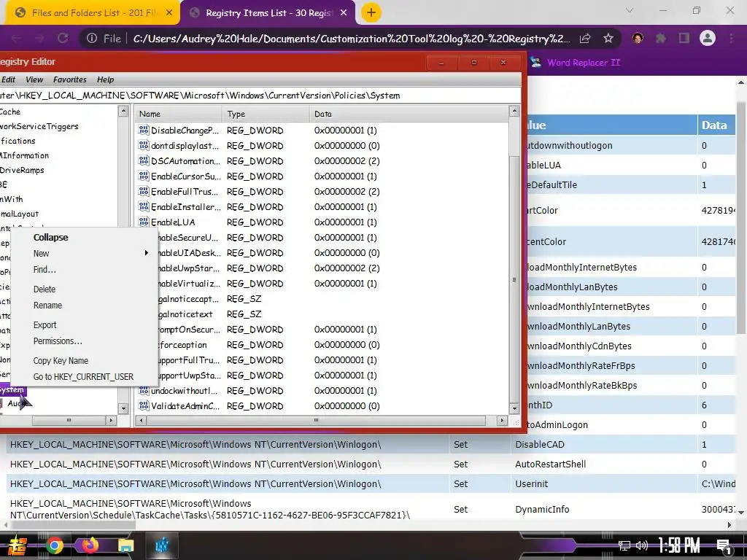Click the Data column header in webpage table
This screenshot has height=560, width=747.
click(716, 125)
